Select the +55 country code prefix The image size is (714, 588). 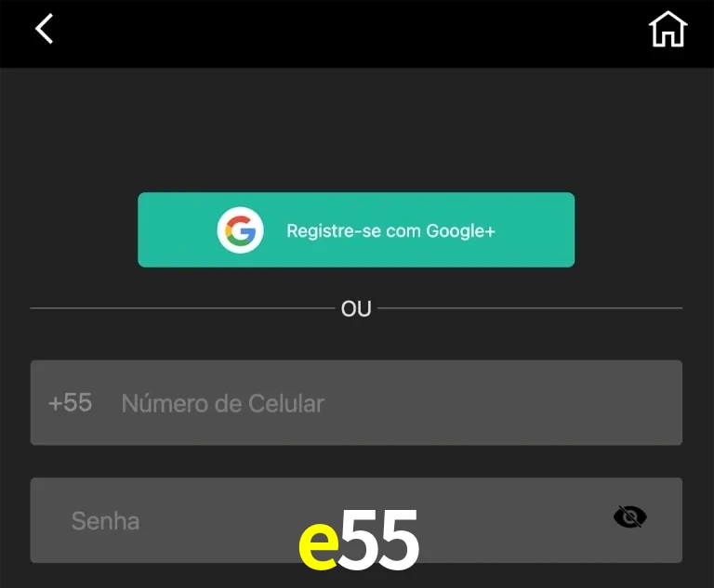70,402
